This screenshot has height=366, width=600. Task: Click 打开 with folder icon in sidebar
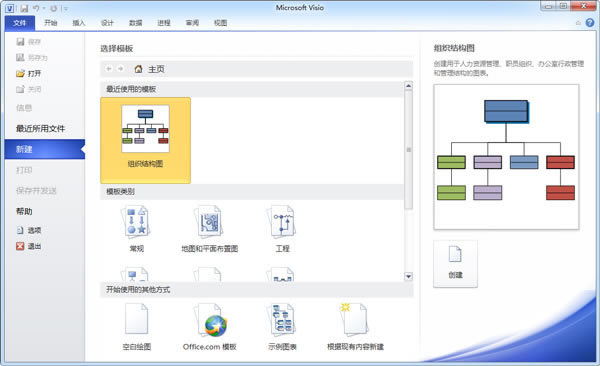(x=29, y=73)
